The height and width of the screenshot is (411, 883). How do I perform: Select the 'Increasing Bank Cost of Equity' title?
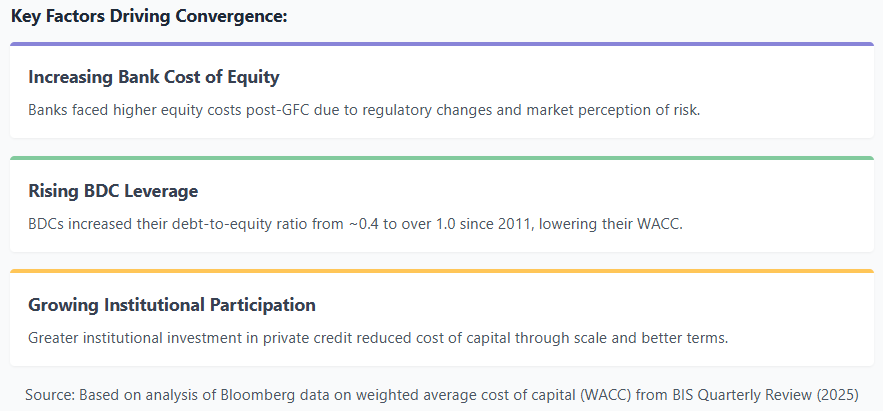(x=153, y=77)
